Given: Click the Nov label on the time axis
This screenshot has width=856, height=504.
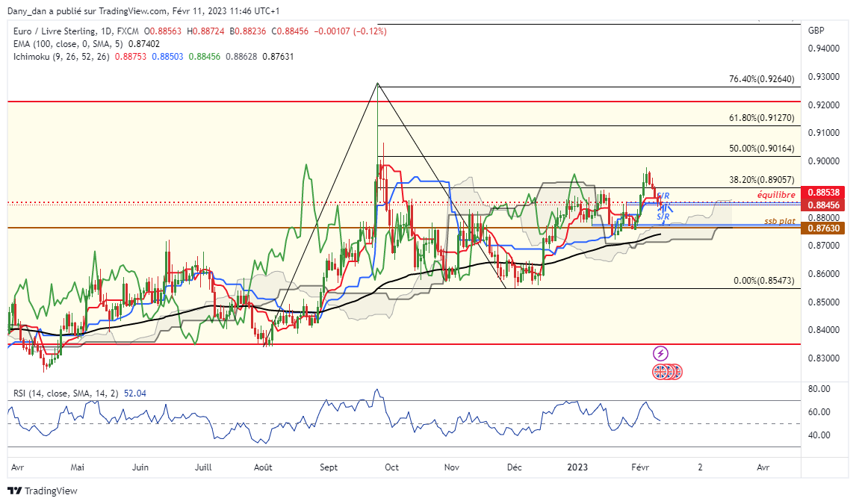Looking at the screenshot, I should [x=451, y=467].
